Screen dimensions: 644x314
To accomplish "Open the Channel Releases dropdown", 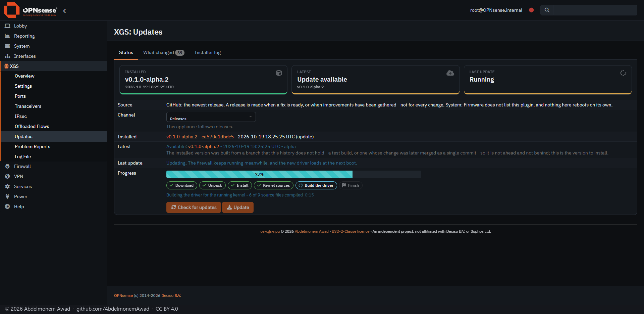I will click(211, 117).
